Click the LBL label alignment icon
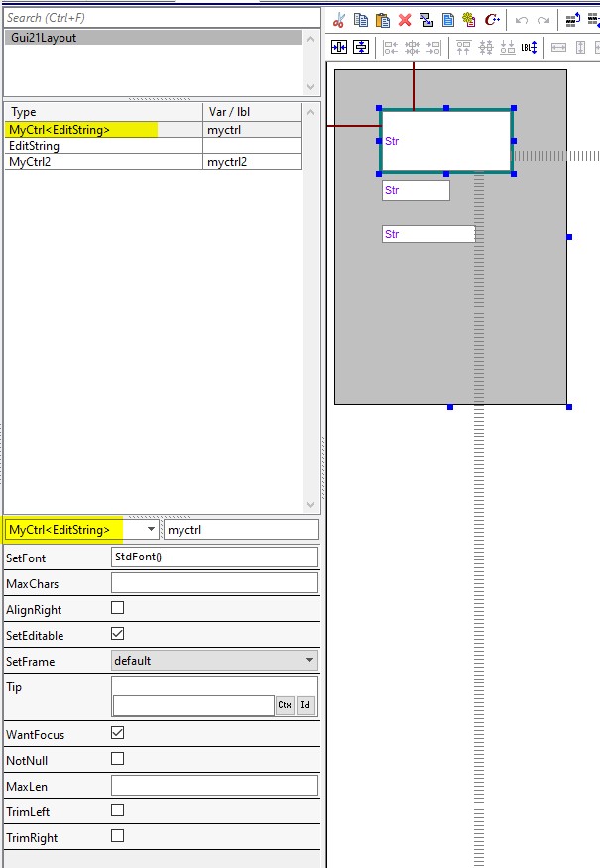 click(x=530, y=47)
